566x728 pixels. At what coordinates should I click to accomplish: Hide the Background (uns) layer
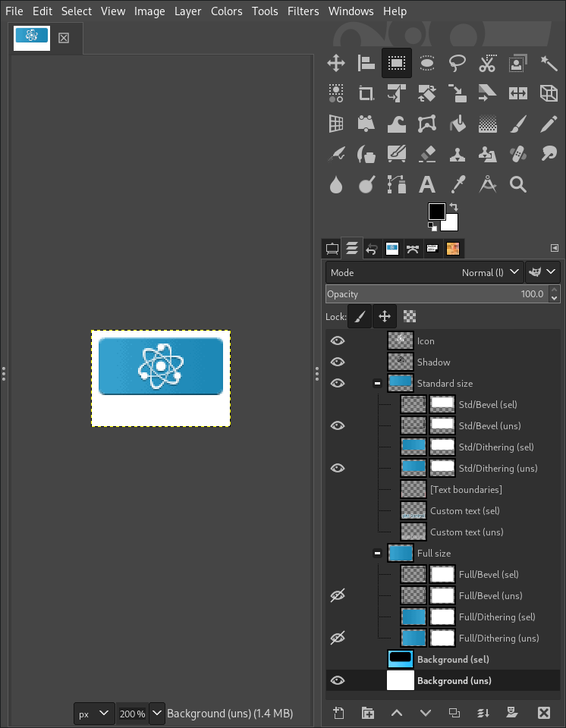(338, 681)
